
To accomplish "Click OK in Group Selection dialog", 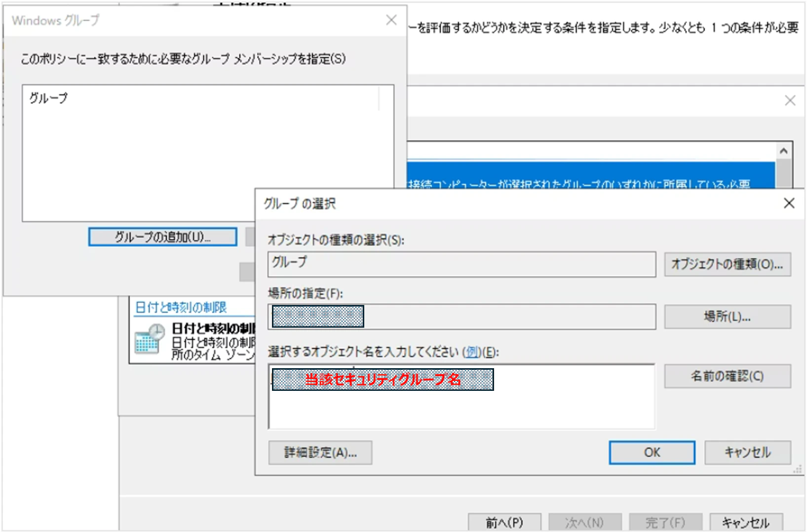I will click(x=652, y=453).
